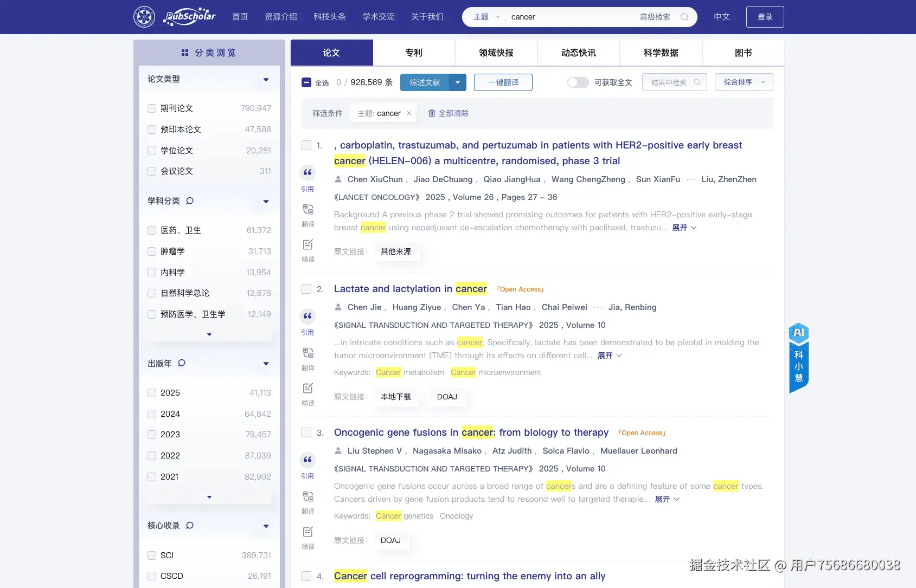Open 科技头条 in top navigation
The image size is (916, 588).
(330, 17)
